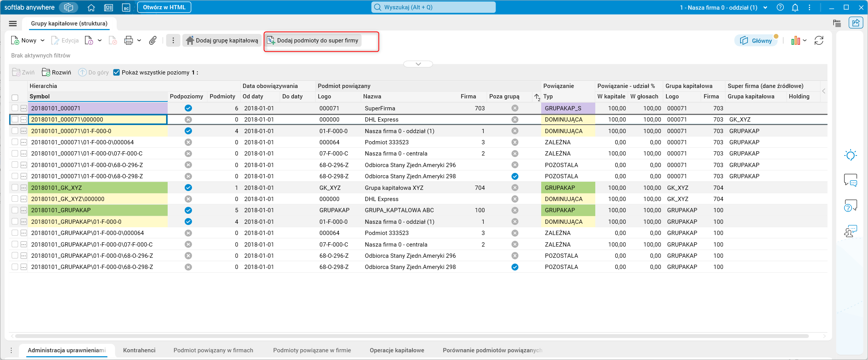Open the company selector Nasza firma 0 - oddział (1)
868x360 pixels.
click(x=723, y=7)
